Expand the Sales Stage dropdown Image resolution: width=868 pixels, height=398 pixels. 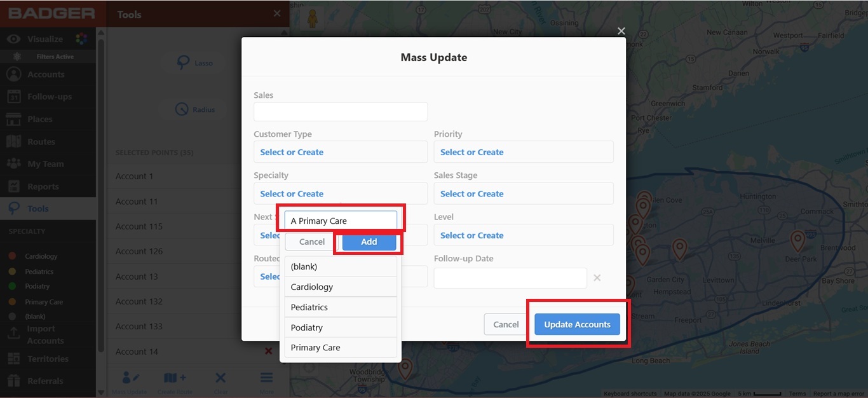click(524, 194)
